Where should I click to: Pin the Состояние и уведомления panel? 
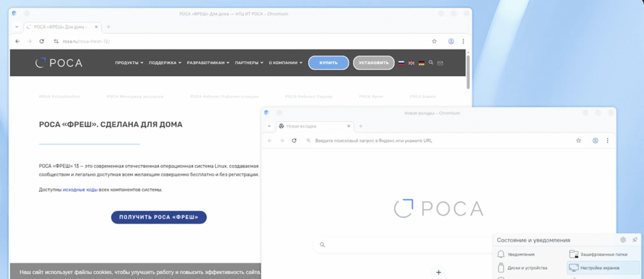[x=635, y=240]
